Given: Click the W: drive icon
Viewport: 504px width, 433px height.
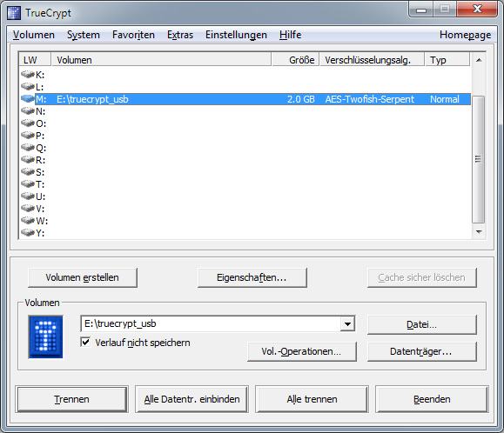Looking at the screenshot, I should click(x=28, y=221).
